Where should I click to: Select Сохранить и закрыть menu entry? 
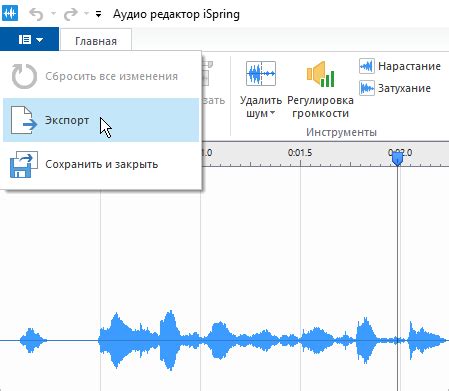click(x=101, y=164)
